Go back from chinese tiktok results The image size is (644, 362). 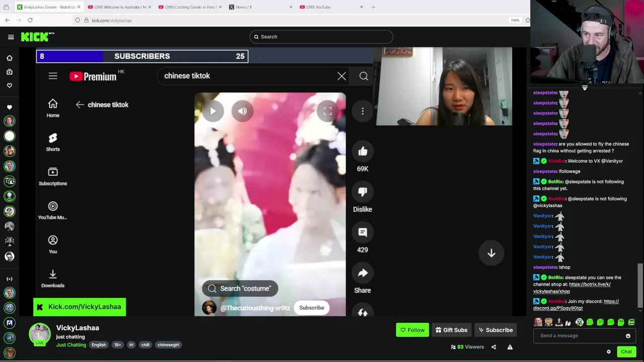[79, 105]
